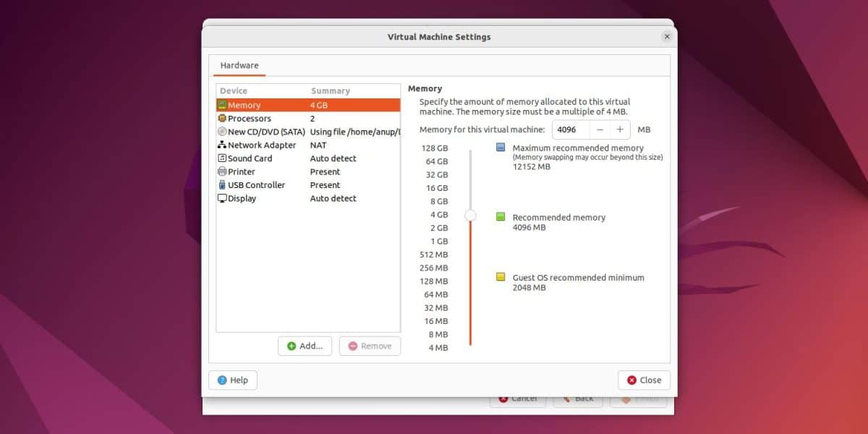
Task: Increase memory with the plus stepper
Action: coord(619,129)
